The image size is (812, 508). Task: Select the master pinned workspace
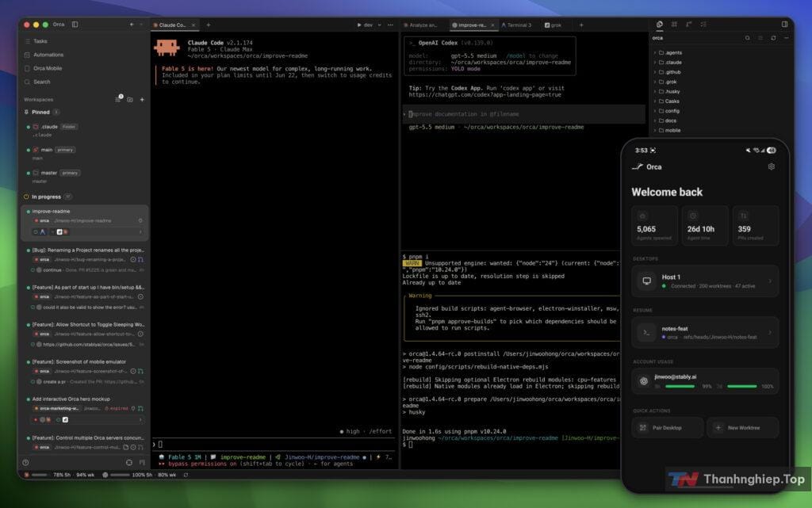(86, 177)
